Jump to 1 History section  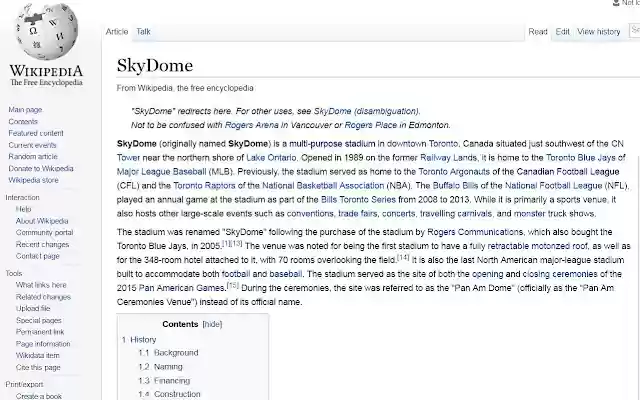tap(139, 340)
